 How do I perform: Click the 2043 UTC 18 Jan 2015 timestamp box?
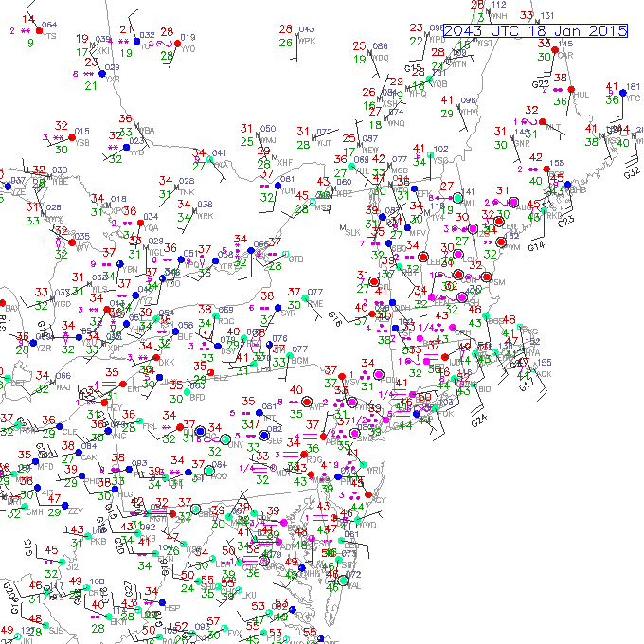click(536, 31)
